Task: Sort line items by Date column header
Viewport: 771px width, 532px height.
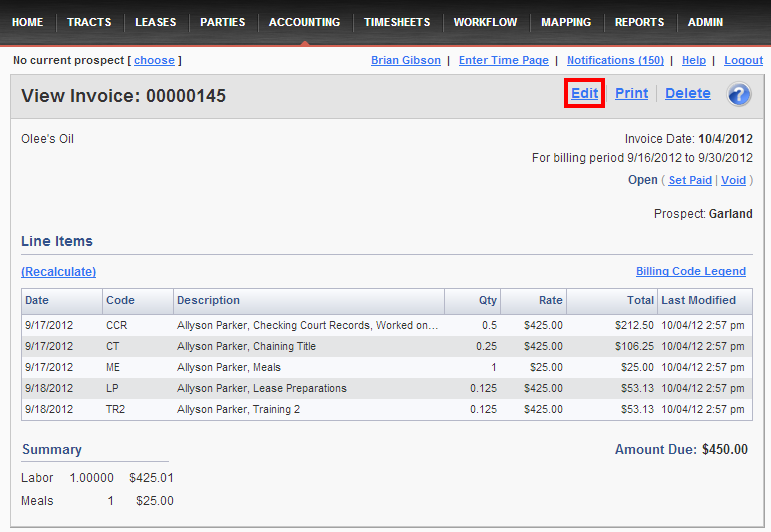Action: 37,300
